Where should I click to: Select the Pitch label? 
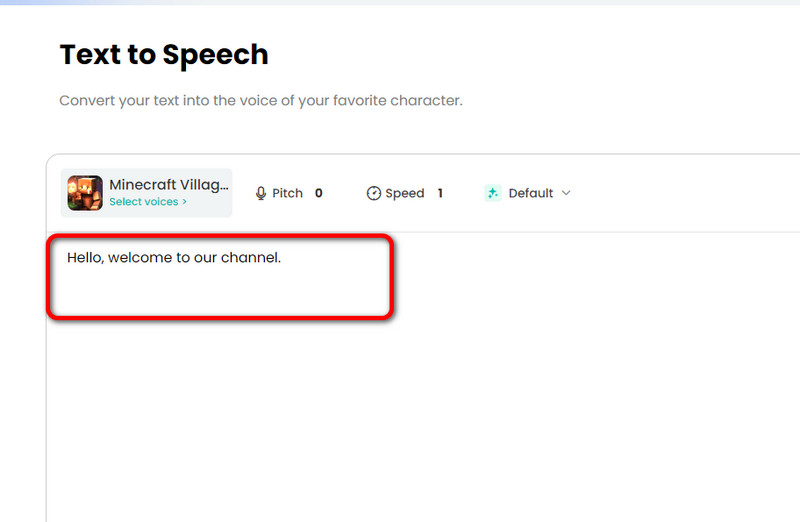[x=287, y=193]
